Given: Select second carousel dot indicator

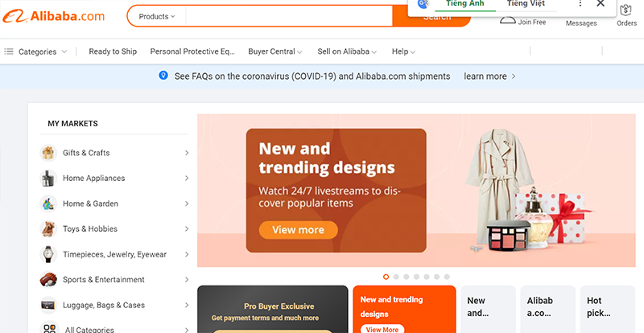Looking at the screenshot, I should (396, 277).
